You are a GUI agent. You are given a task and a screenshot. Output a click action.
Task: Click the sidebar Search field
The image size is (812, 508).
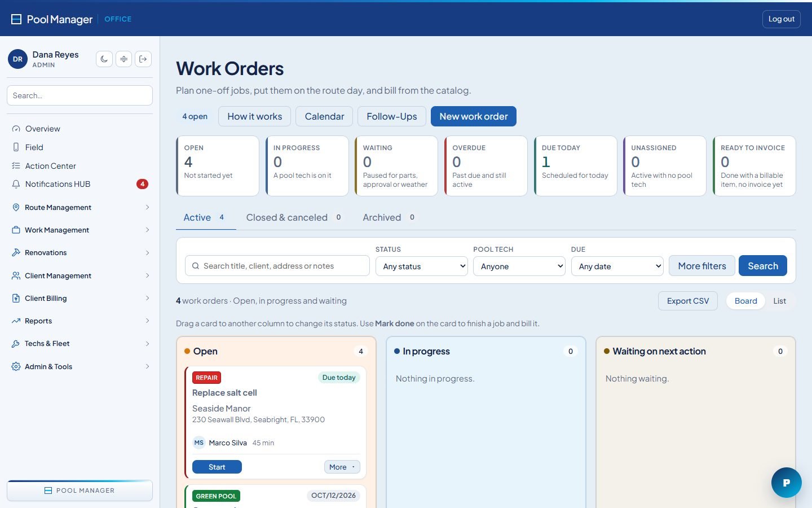click(80, 95)
